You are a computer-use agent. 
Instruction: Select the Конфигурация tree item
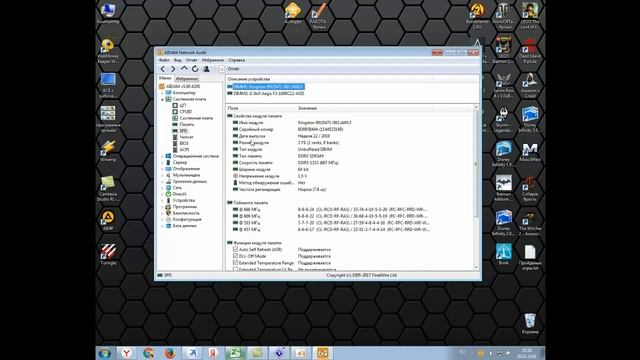point(184,220)
